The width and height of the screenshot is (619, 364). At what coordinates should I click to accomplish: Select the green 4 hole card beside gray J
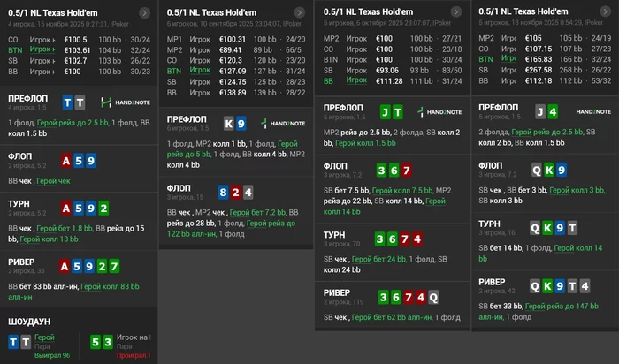(x=553, y=112)
